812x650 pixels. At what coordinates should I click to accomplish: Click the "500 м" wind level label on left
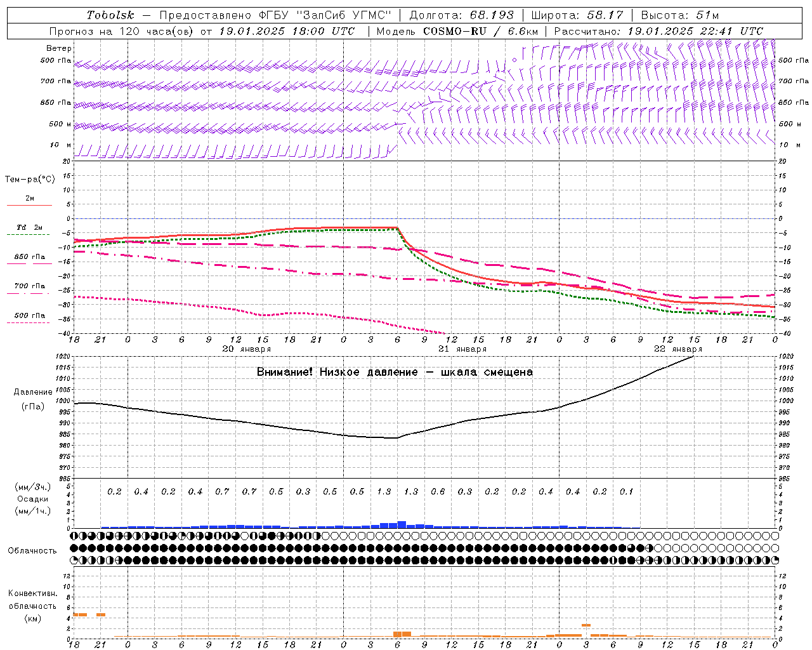coord(60,124)
